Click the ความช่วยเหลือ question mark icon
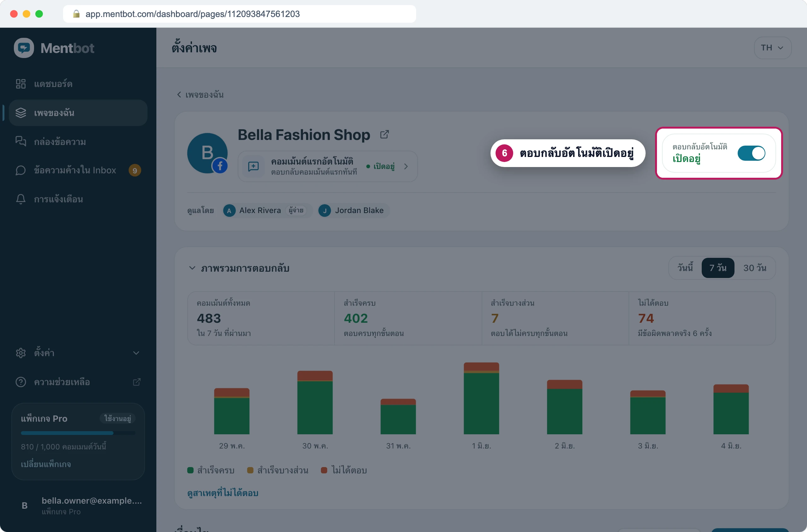 (x=21, y=382)
